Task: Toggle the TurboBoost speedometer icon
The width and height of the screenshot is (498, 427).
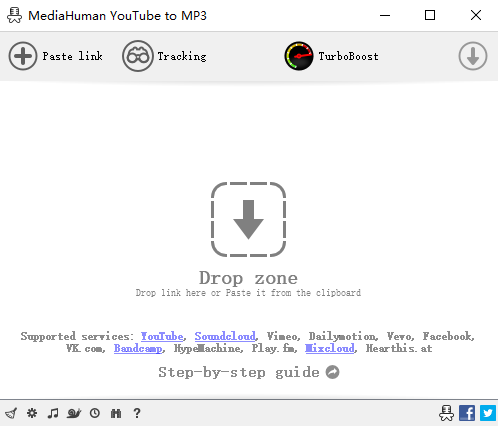Action: pyautogui.click(x=299, y=56)
